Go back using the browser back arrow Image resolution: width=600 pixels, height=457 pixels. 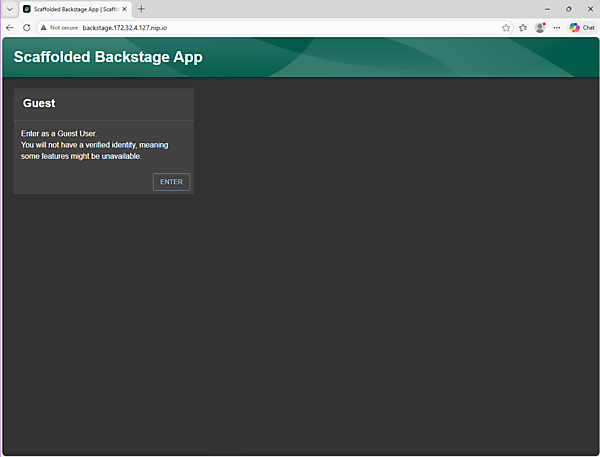coord(10,27)
